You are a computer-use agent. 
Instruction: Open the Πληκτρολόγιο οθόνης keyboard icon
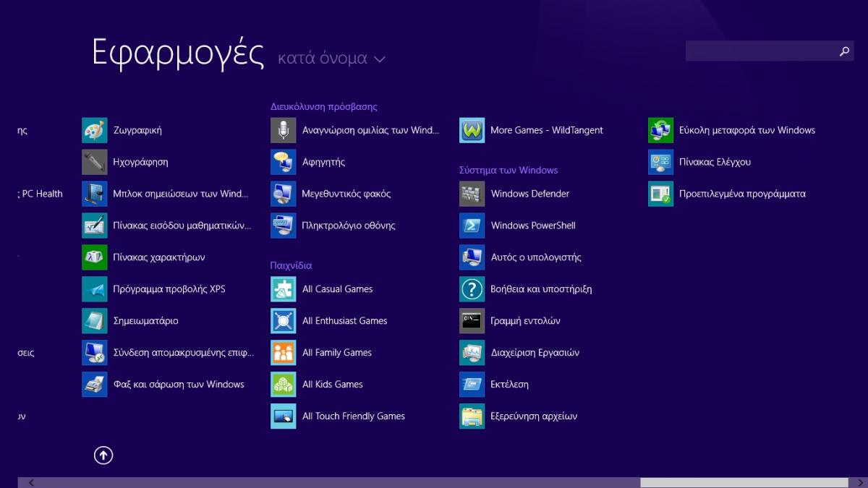click(x=284, y=226)
